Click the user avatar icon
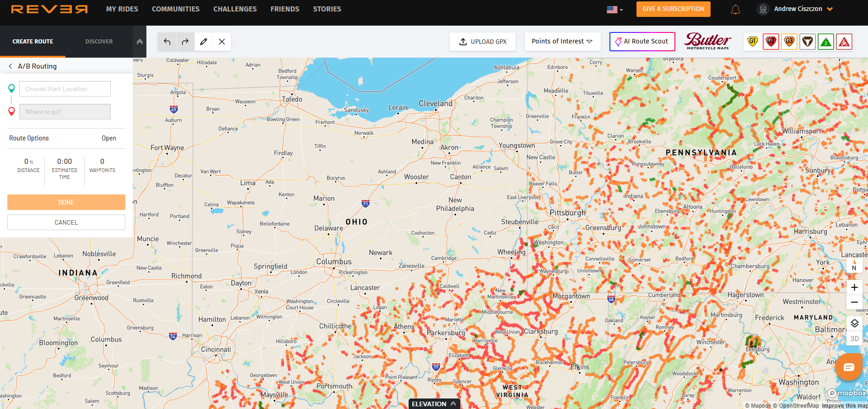Viewport: 868px width, 409px height. coord(763,9)
